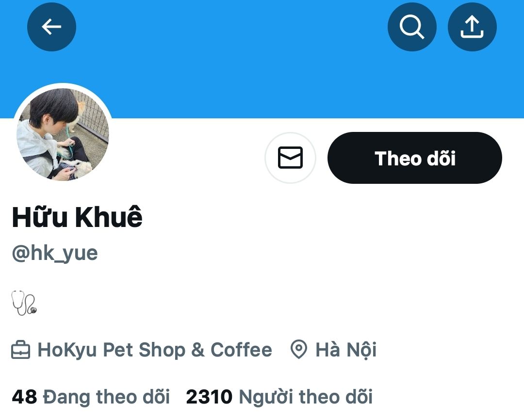Click the white ring around the avatar
The image size is (524, 420).
pyautogui.click(x=63, y=85)
